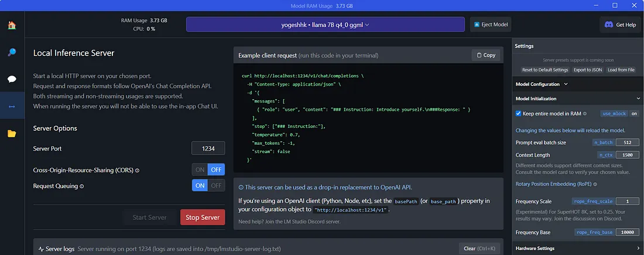Screen dimensions: 644x255
Task: Click the curl command line in the example
Action: 303,76
